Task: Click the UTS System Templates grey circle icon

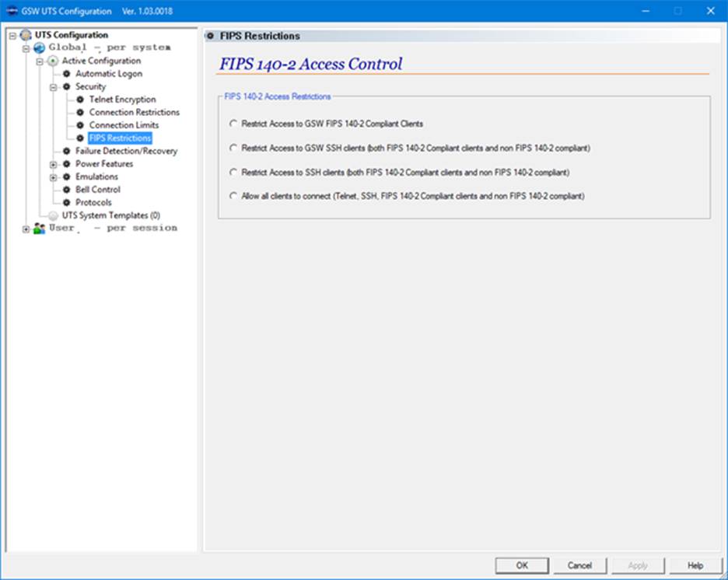Action: tap(54, 216)
